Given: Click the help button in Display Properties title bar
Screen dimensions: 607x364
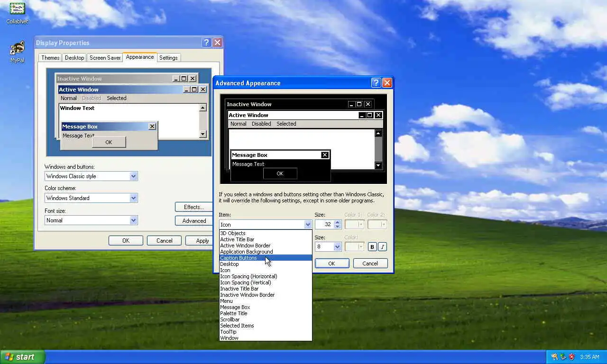Looking at the screenshot, I should (x=207, y=43).
